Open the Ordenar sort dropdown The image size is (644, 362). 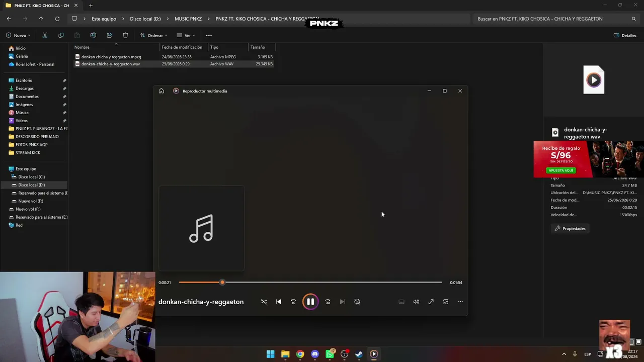pyautogui.click(x=154, y=35)
